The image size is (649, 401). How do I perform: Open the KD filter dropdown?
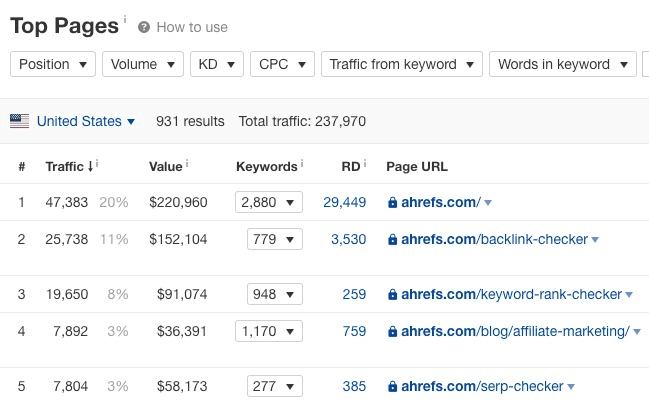[217, 64]
